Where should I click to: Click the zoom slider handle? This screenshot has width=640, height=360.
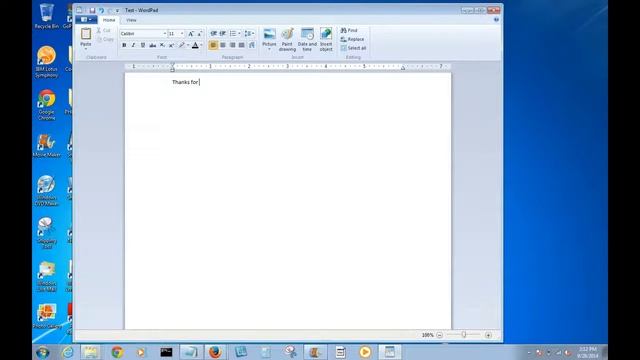point(464,335)
